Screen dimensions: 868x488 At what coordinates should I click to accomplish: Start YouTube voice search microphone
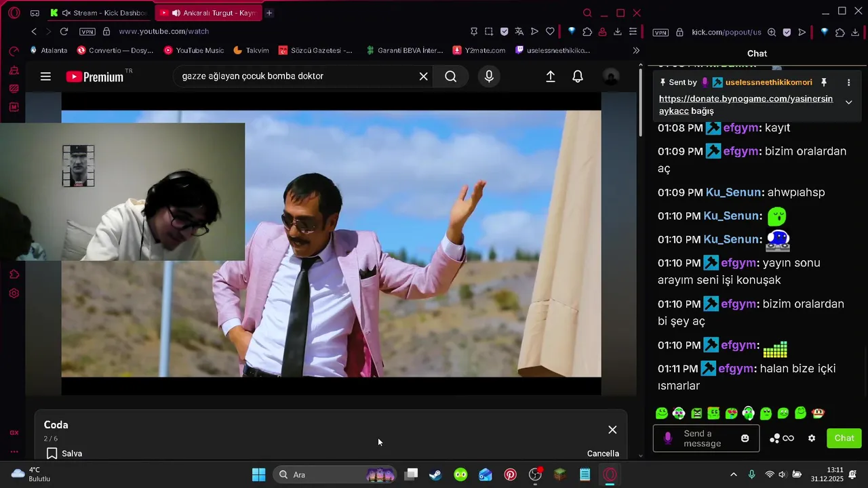(x=489, y=77)
